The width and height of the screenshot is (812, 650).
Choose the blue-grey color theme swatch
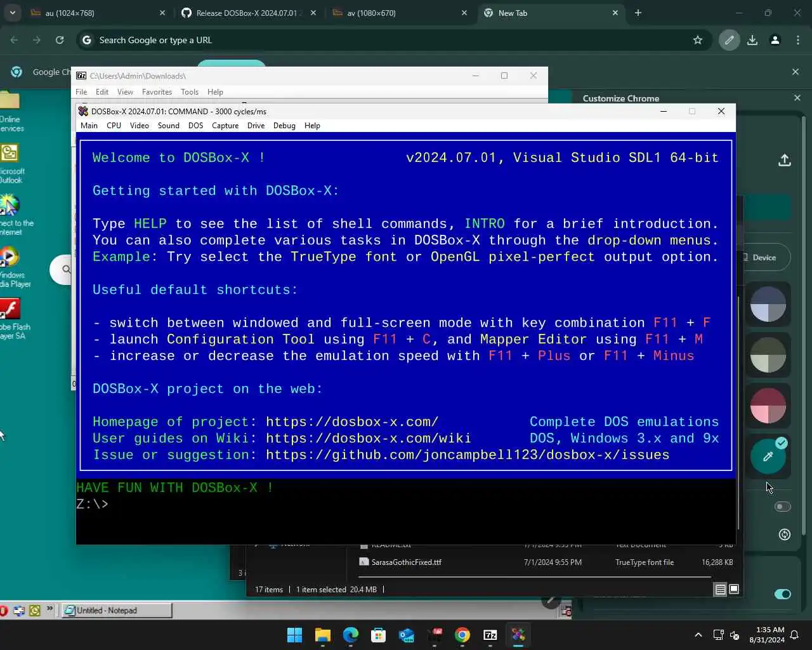point(768,304)
